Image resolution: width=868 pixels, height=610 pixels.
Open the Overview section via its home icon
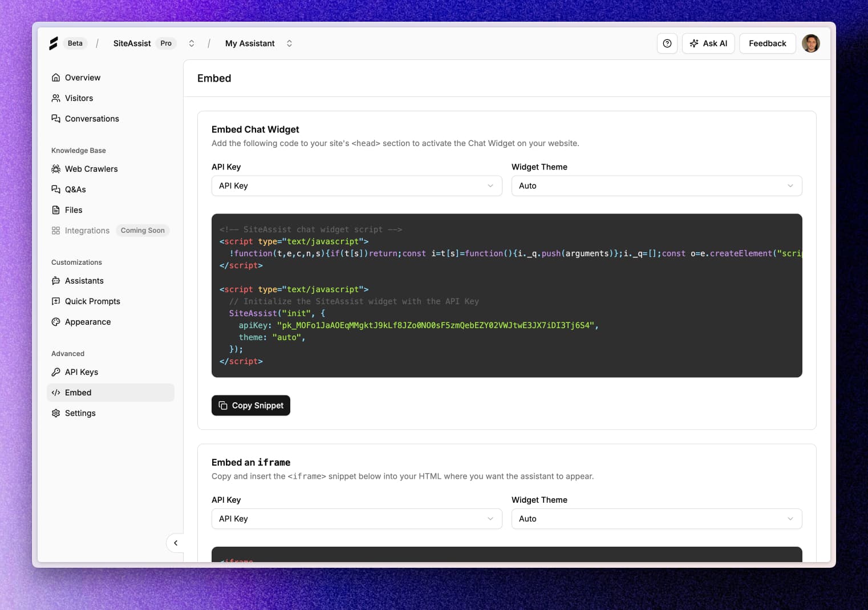56,77
